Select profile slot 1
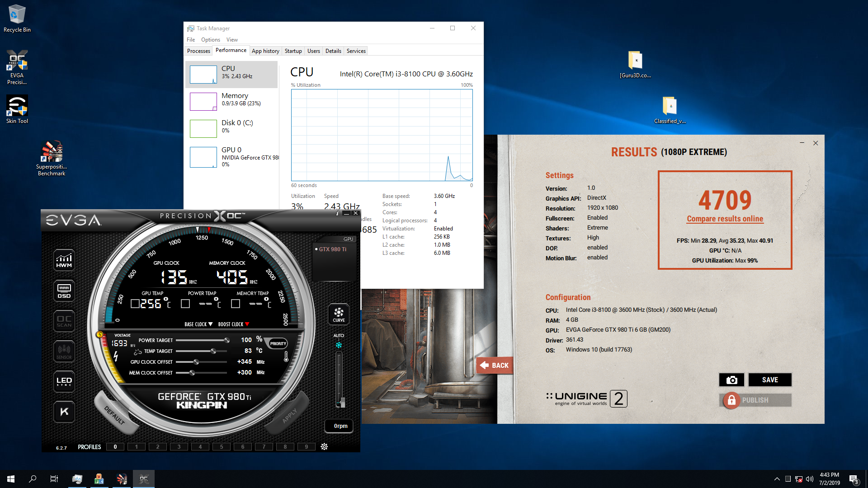Image resolution: width=868 pixels, height=488 pixels. (x=137, y=447)
